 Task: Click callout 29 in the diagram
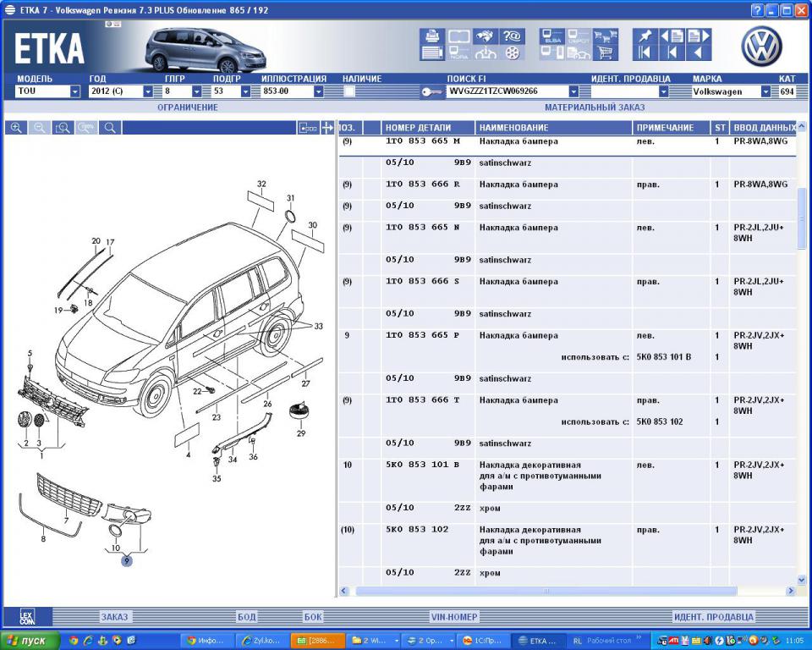[301, 433]
